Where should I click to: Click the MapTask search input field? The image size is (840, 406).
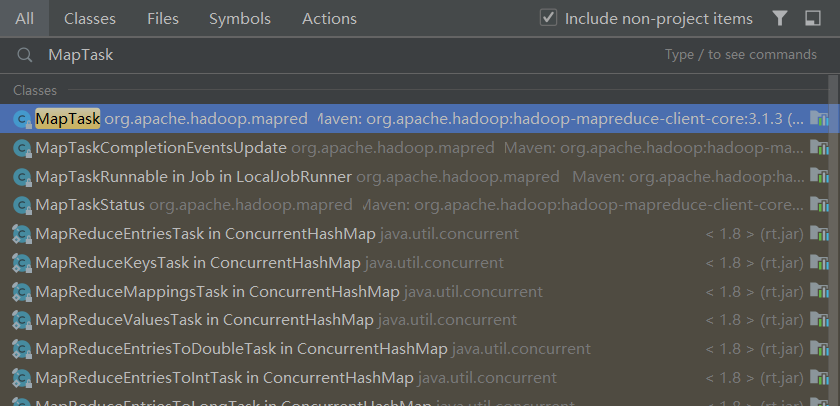click(x=350, y=55)
